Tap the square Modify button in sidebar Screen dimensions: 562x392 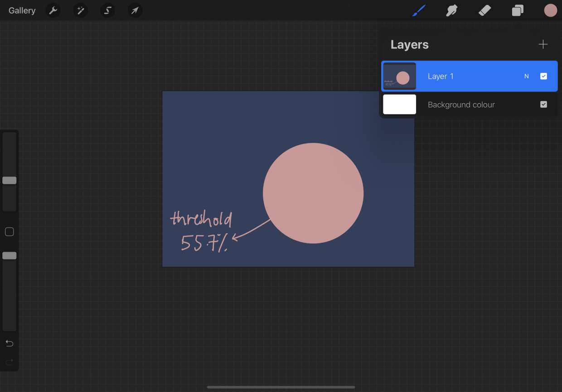pyautogui.click(x=10, y=232)
